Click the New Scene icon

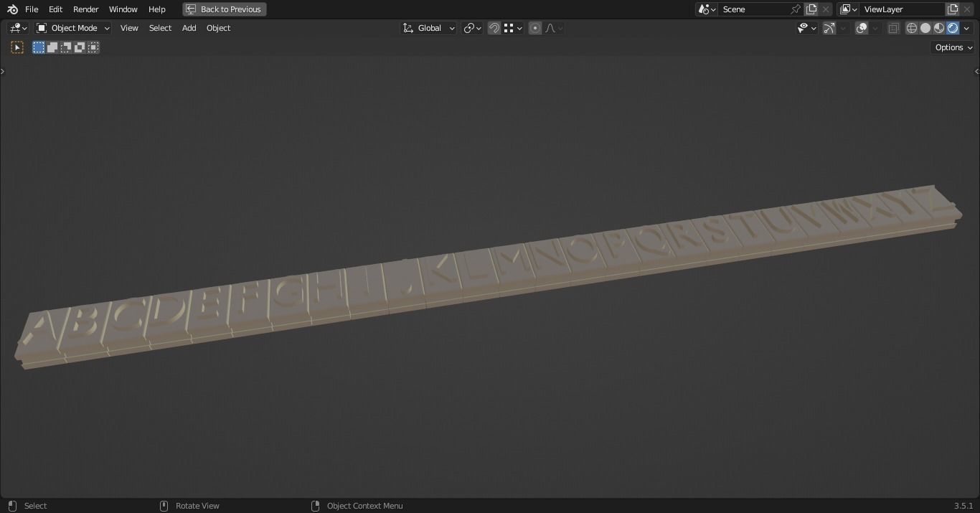(x=811, y=9)
